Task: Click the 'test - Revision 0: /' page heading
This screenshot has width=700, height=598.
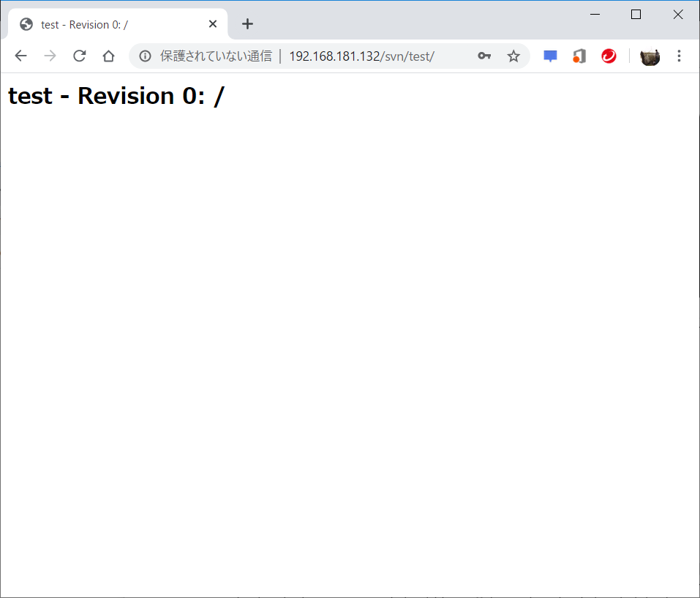Action: click(x=116, y=96)
